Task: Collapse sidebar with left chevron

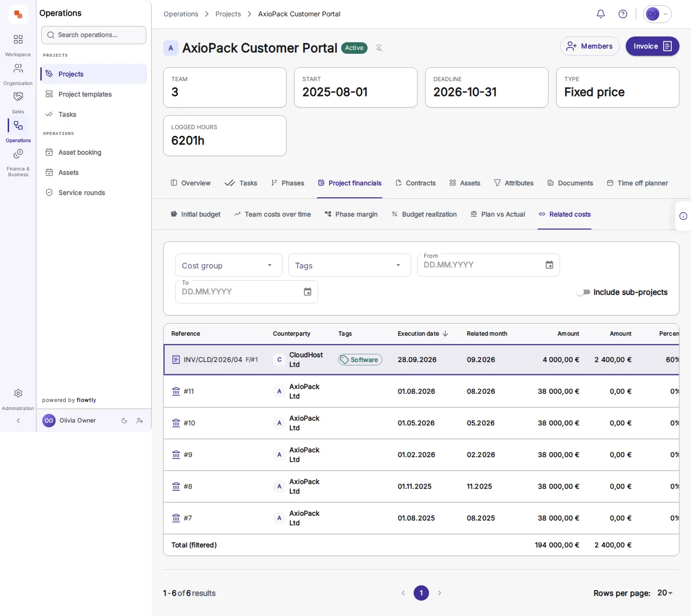Action: [18, 421]
